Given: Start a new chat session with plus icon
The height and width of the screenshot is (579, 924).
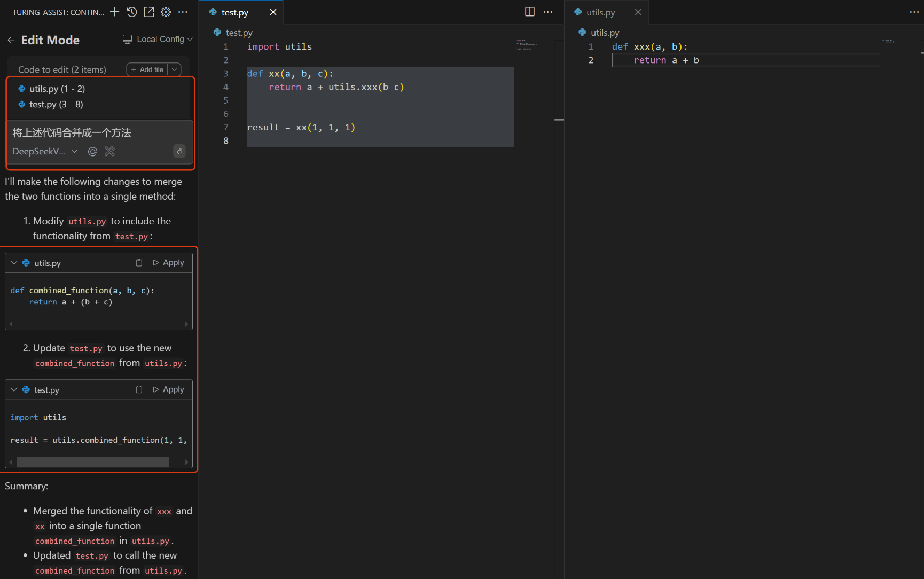Looking at the screenshot, I should tap(114, 12).
